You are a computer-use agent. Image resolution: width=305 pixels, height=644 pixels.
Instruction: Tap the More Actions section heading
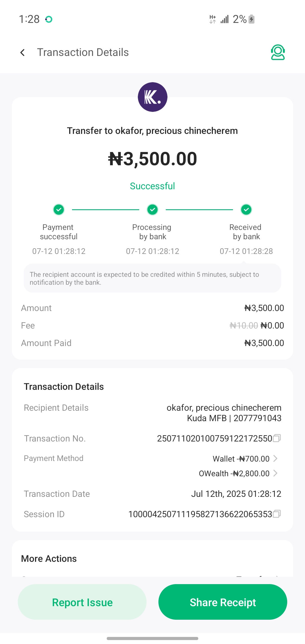point(49,559)
